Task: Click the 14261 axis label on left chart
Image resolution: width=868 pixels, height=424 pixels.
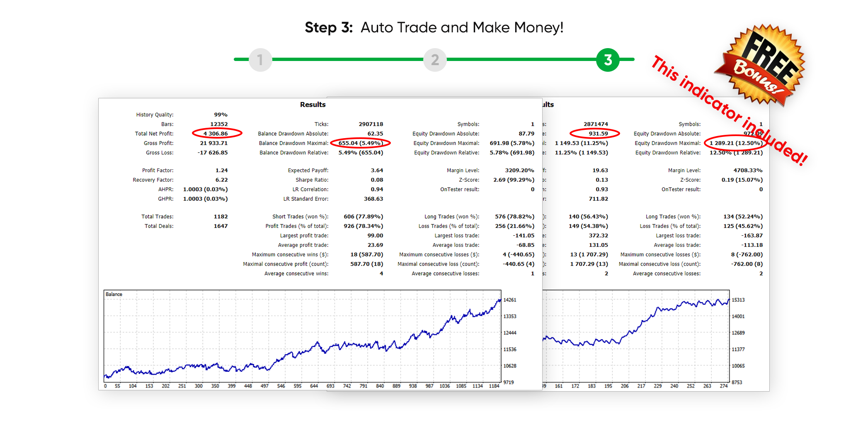Action: tap(510, 300)
